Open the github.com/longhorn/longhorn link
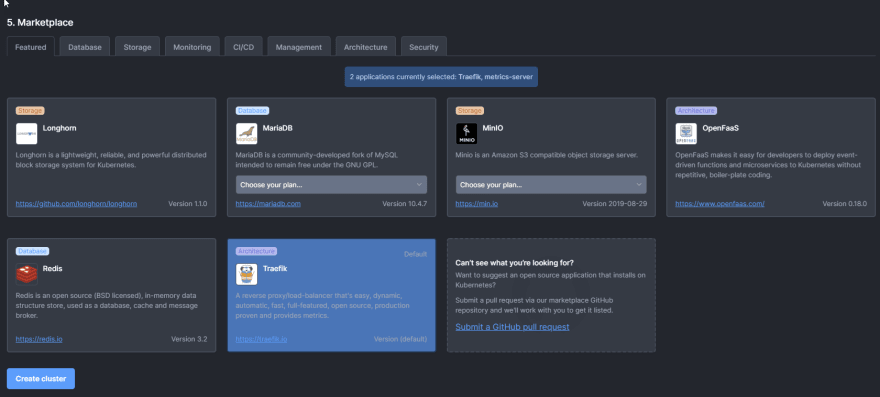Viewport: 880px width, 397px height. 76,204
